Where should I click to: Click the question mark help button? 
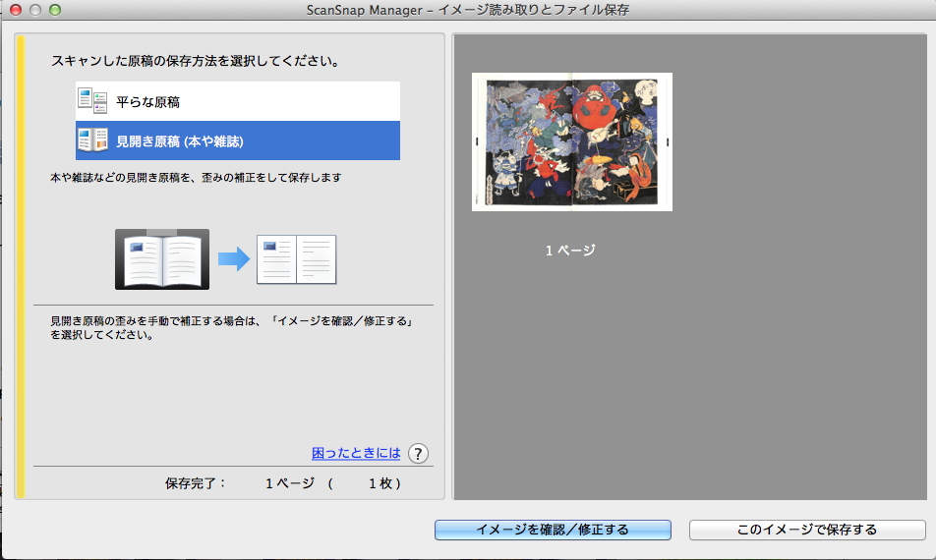418,454
